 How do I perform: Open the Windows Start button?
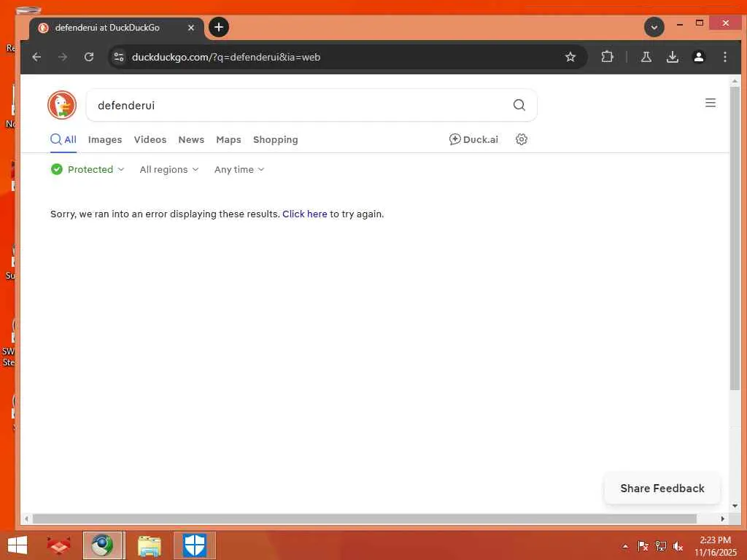click(18, 545)
